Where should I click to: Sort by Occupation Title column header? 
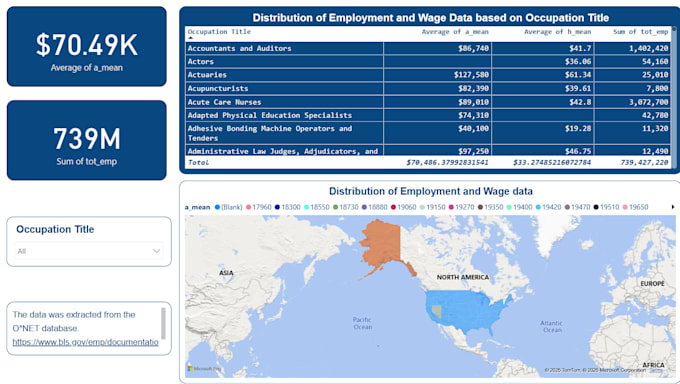(x=219, y=32)
